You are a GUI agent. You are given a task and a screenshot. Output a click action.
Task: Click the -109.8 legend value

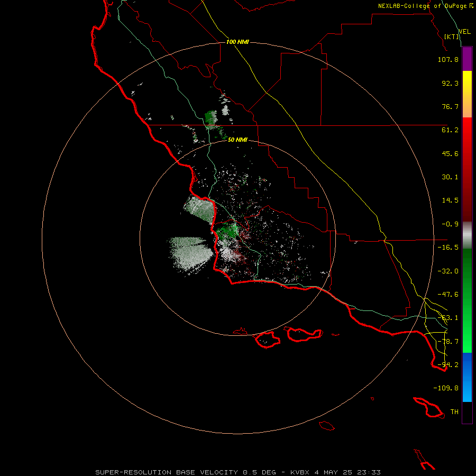(x=446, y=388)
